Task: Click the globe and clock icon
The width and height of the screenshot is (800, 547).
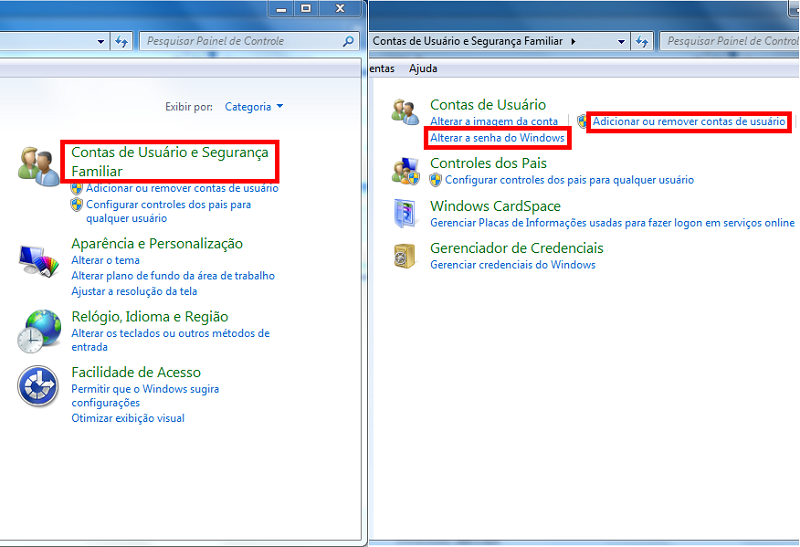Action: pos(39,331)
